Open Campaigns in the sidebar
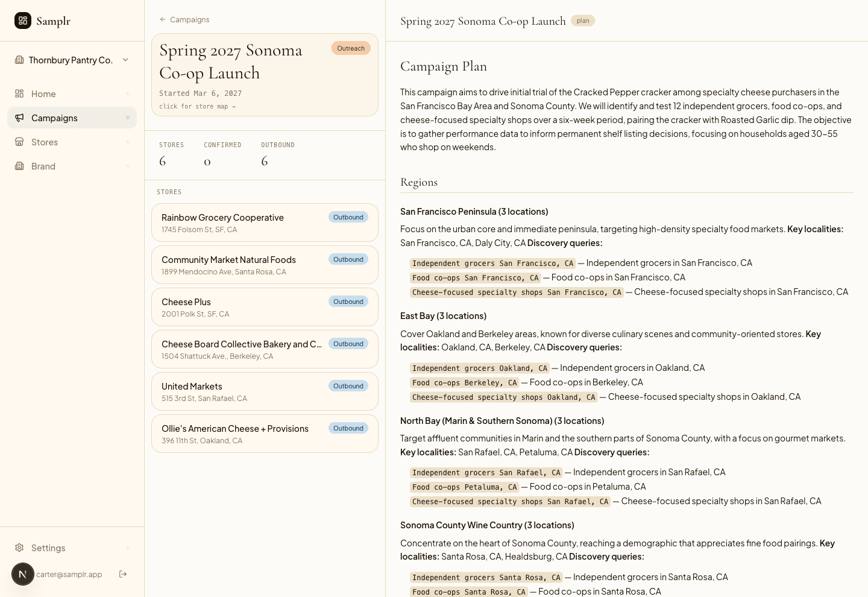The image size is (868, 597). pos(72,118)
